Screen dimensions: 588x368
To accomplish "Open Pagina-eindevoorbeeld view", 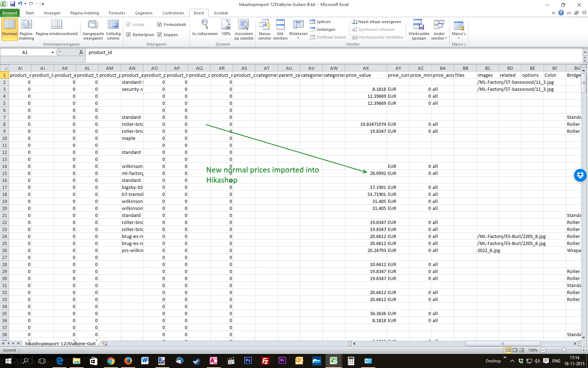I will [56, 25].
